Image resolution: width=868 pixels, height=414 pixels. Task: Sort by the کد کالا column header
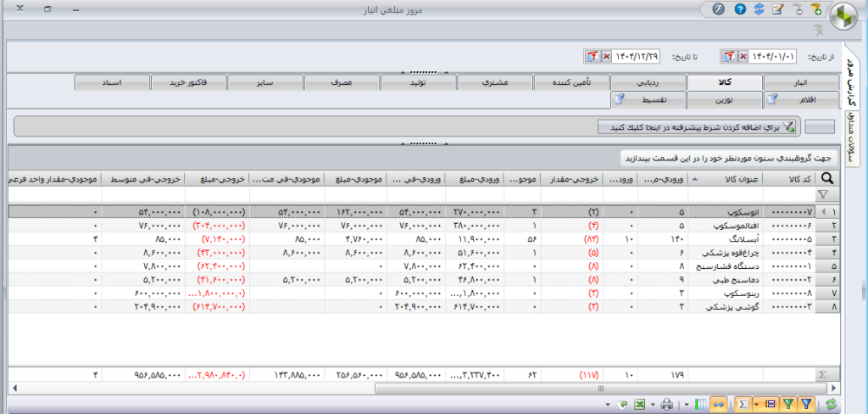tap(790, 178)
